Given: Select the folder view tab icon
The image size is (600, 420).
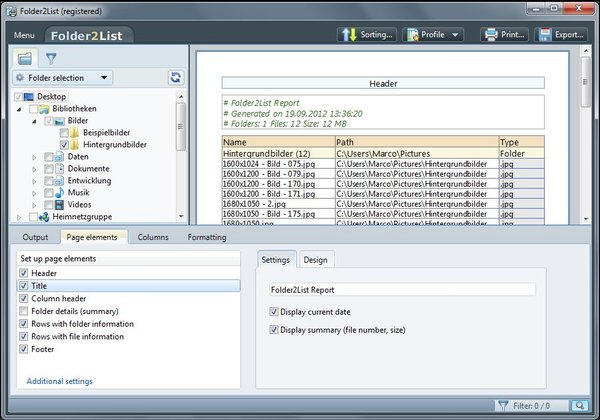Looking at the screenshot, I should tap(25, 58).
